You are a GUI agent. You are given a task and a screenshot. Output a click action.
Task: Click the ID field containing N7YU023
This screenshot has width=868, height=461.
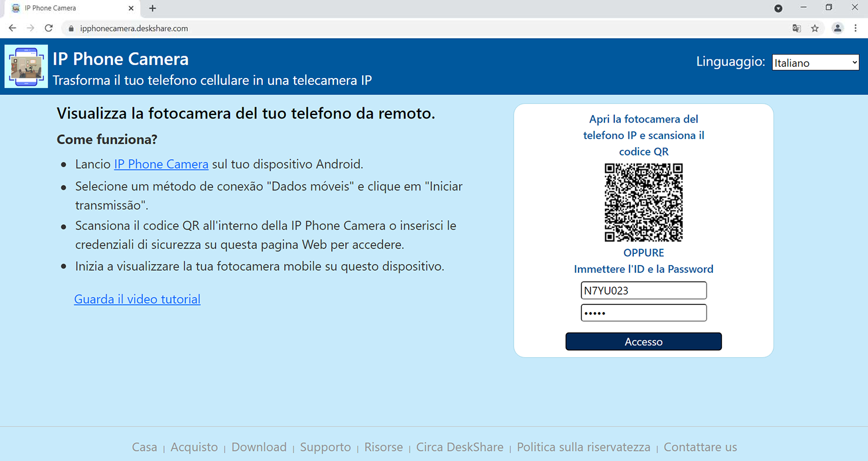[x=644, y=290]
